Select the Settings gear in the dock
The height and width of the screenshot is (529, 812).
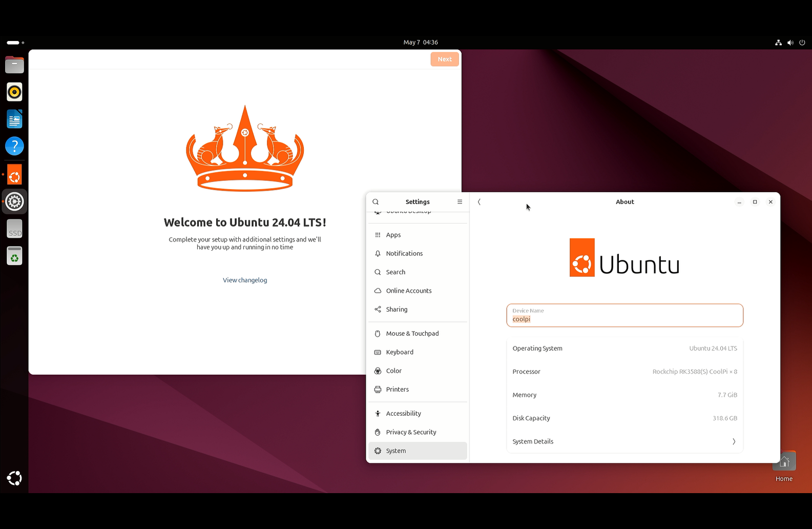coord(14,201)
